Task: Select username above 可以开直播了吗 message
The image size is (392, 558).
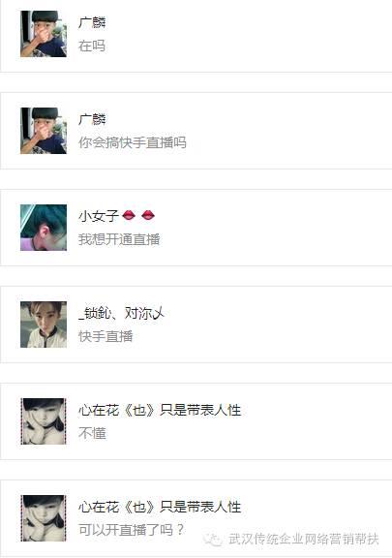Action: (x=160, y=507)
